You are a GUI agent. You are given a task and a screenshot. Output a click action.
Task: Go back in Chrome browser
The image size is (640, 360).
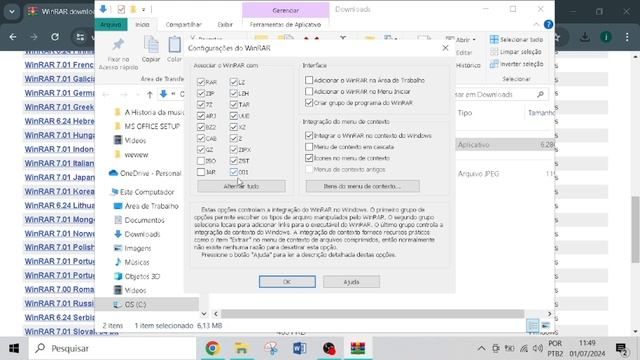click(x=13, y=37)
